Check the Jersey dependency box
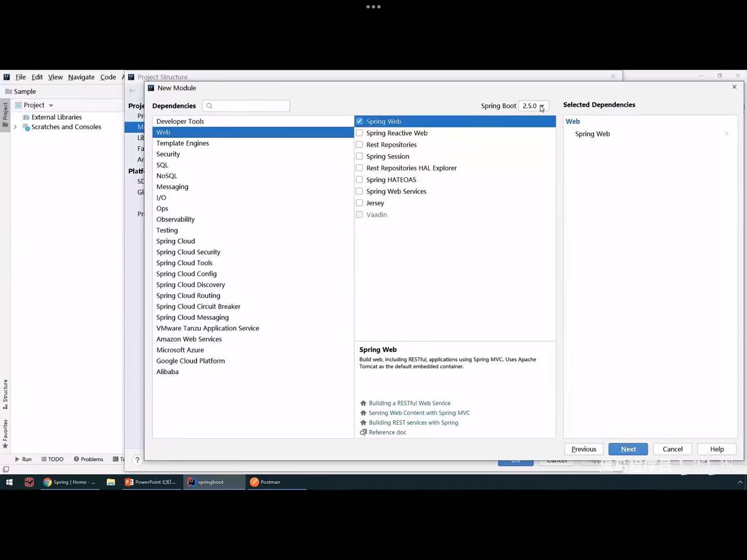 tap(359, 203)
